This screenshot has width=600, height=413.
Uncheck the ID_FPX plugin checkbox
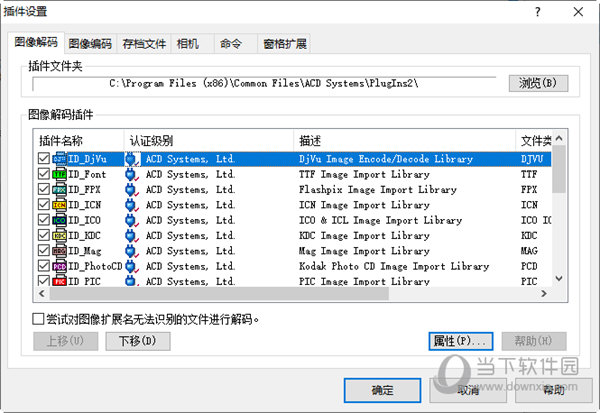click(x=44, y=189)
